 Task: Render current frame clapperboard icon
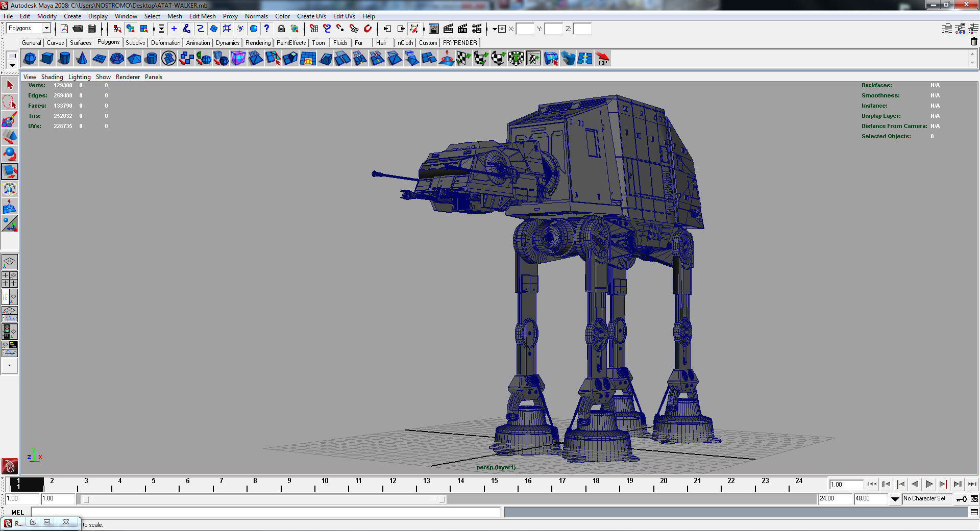pos(448,29)
